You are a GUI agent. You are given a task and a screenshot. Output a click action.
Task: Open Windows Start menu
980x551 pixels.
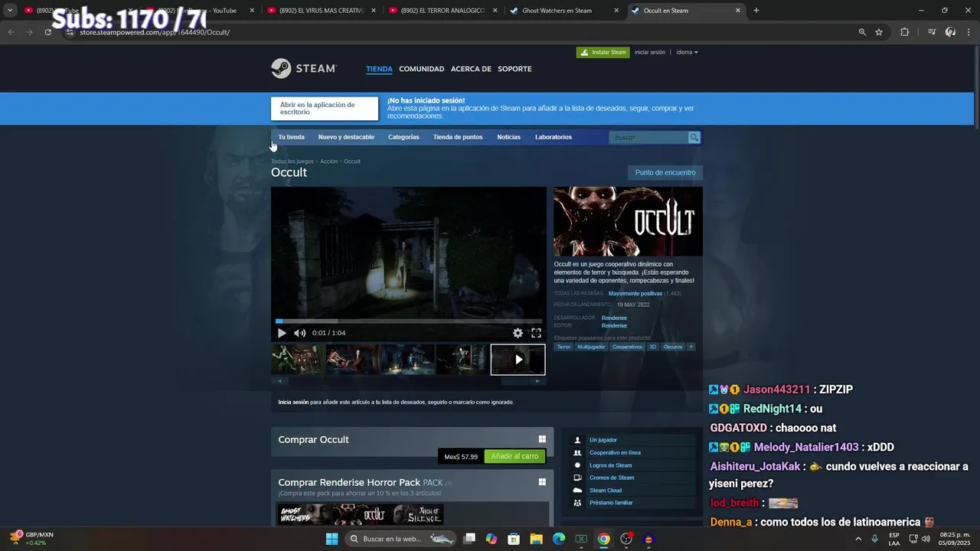(332, 539)
